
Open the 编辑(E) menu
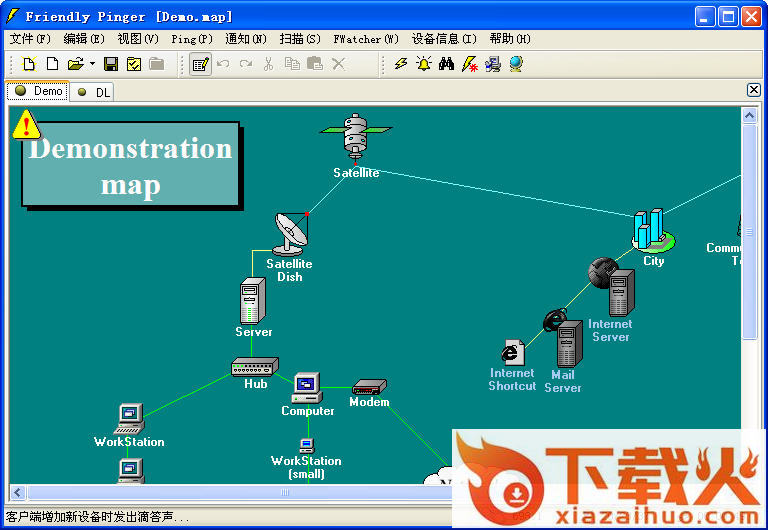tap(84, 39)
